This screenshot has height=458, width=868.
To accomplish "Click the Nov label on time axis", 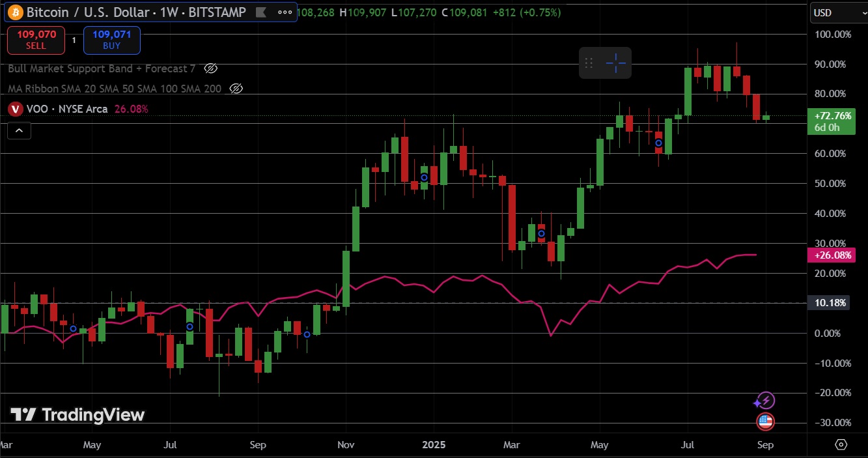I will point(346,446).
